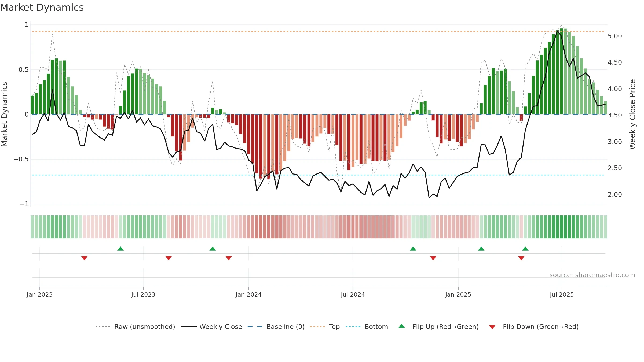Image resolution: width=644 pixels, height=362 pixels.
Task: Click the Jul 2025 x-axis label
Action: tap(562, 294)
